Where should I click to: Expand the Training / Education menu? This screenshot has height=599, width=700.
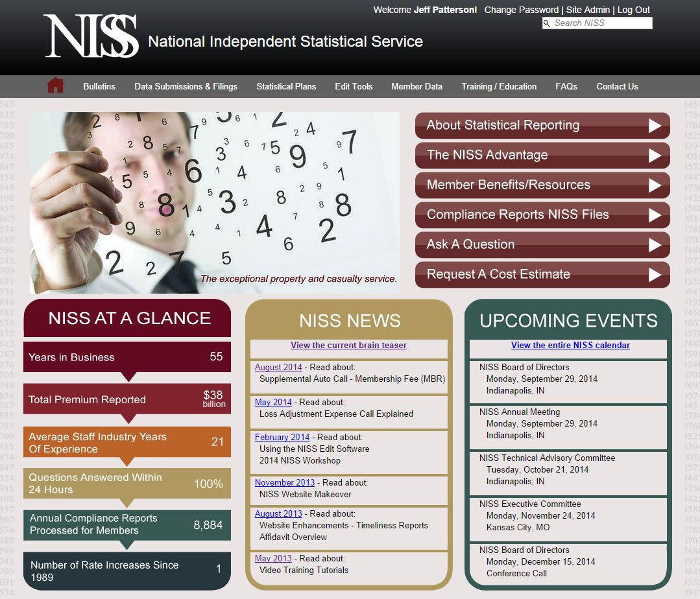[499, 86]
